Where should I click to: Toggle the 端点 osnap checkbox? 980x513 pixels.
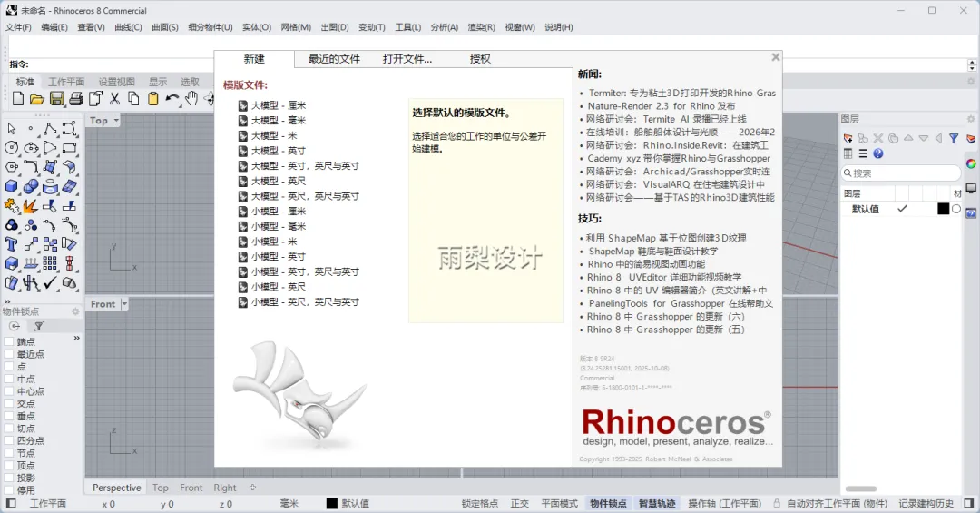point(9,341)
